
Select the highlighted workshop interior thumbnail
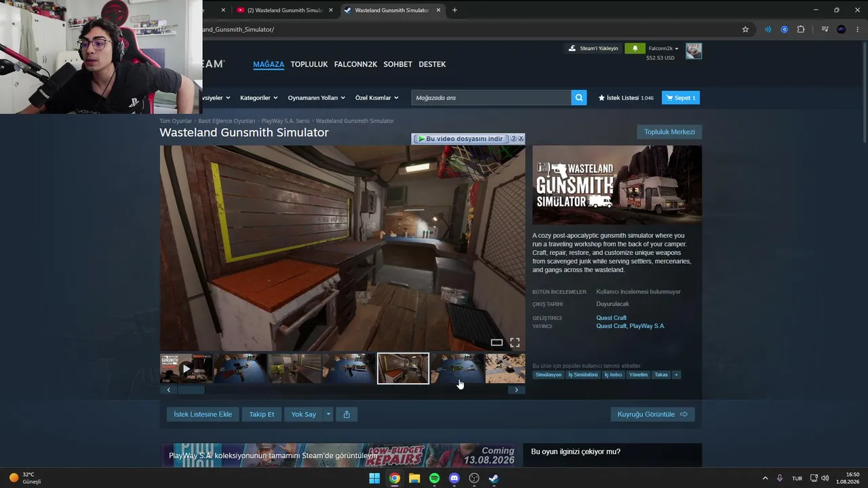[x=403, y=369]
